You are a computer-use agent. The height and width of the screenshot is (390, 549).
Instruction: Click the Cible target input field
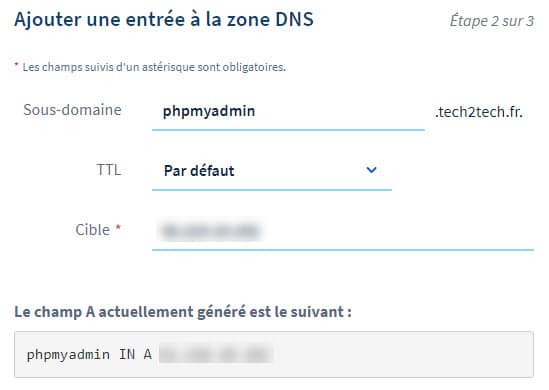click(343, 231)
